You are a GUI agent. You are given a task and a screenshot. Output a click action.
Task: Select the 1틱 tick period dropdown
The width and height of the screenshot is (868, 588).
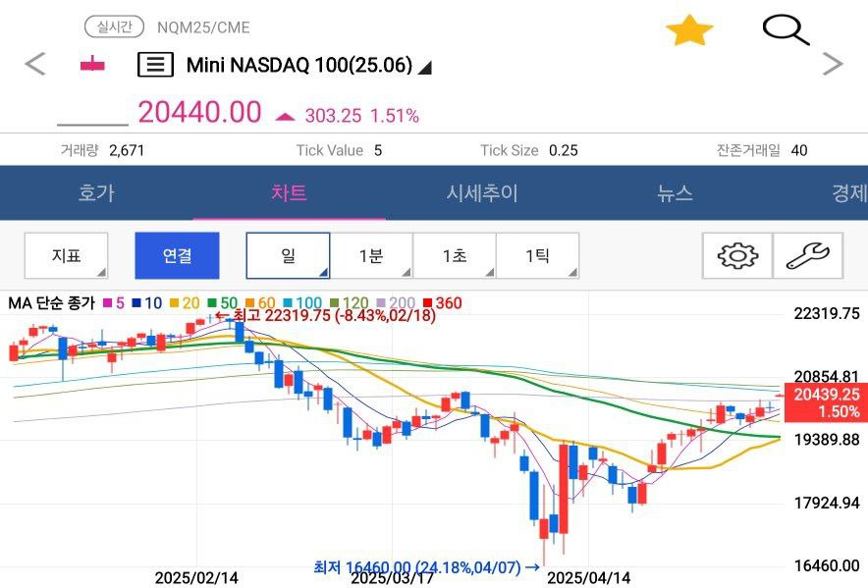pos(537,256)
